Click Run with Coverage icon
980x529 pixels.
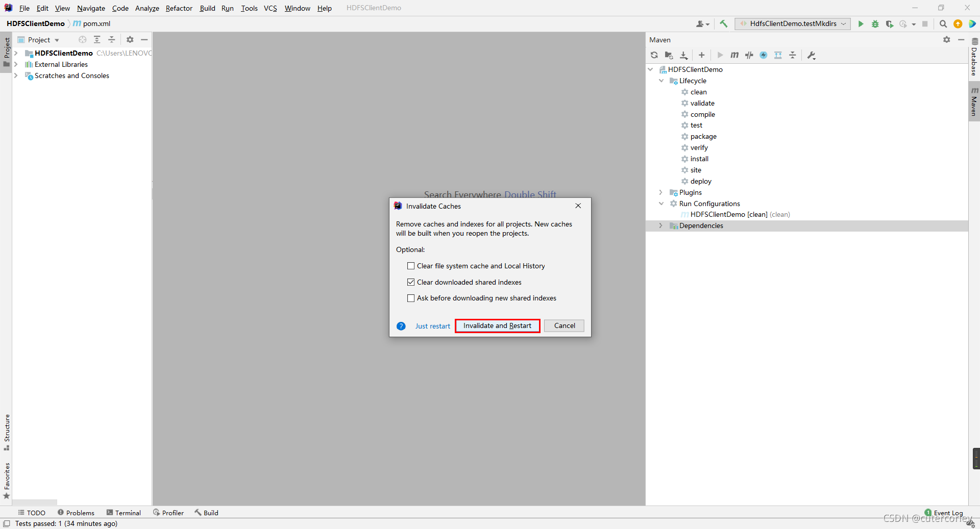tap(890, 23)
